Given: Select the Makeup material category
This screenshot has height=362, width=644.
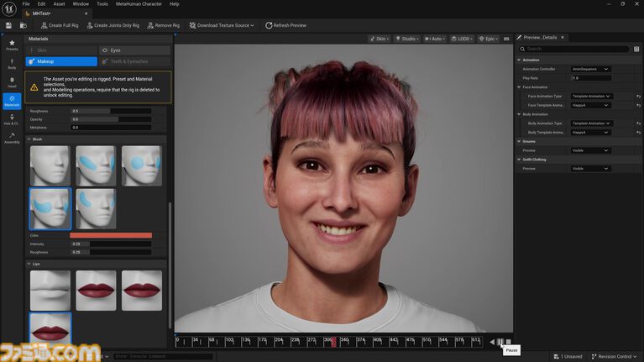Looking at the screenshot, I should pos(61,61).
